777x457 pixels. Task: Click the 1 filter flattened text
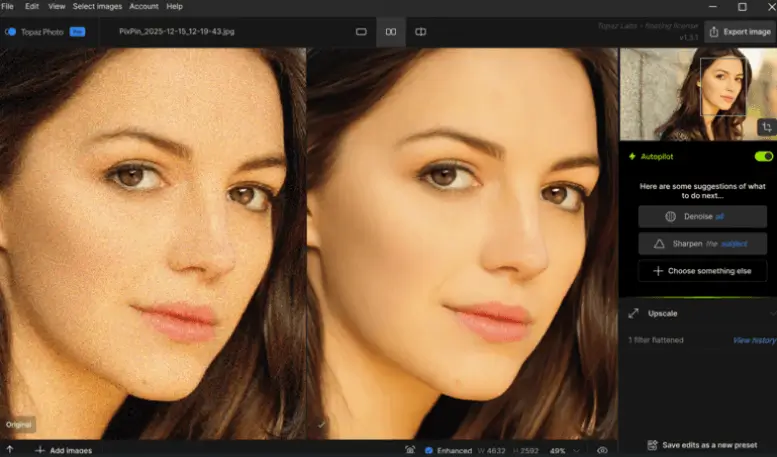click(656, 340)
